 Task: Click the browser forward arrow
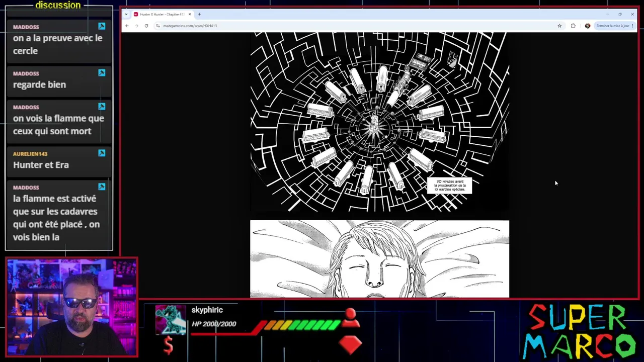pyautogui.click(x=136, y=26)
